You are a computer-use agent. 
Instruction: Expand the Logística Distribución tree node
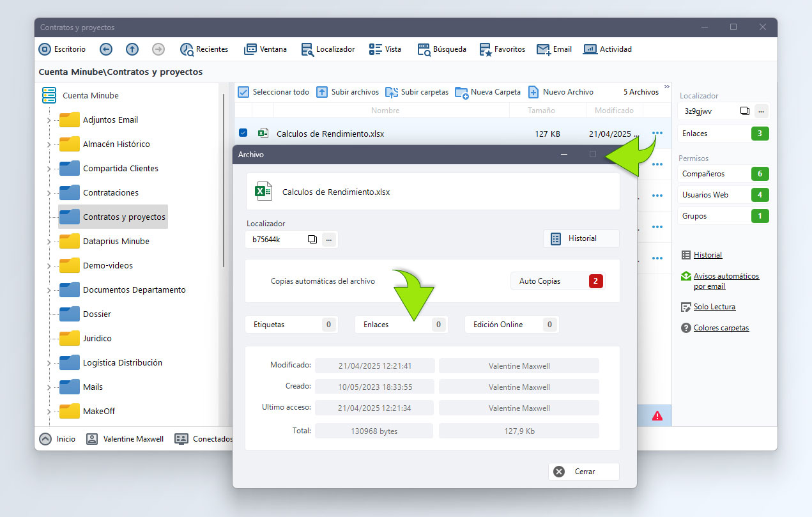coord(49,363)
